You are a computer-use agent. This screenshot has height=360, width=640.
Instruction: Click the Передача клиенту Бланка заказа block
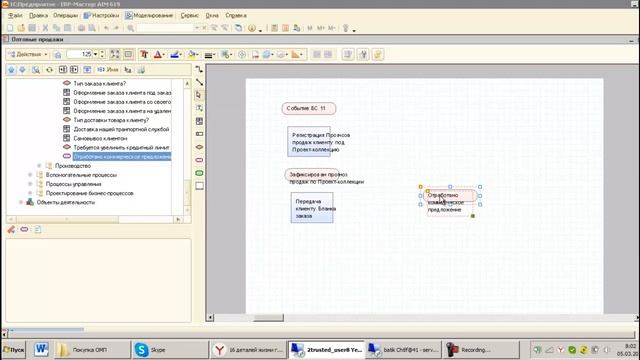pyautogui.click(x=312, y=208)
